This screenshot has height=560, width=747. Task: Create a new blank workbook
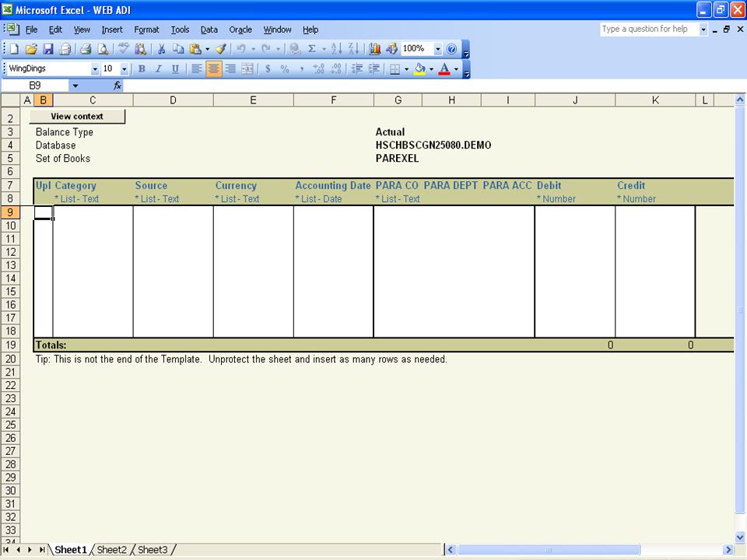pyautogui.click(x=14, y=48)
